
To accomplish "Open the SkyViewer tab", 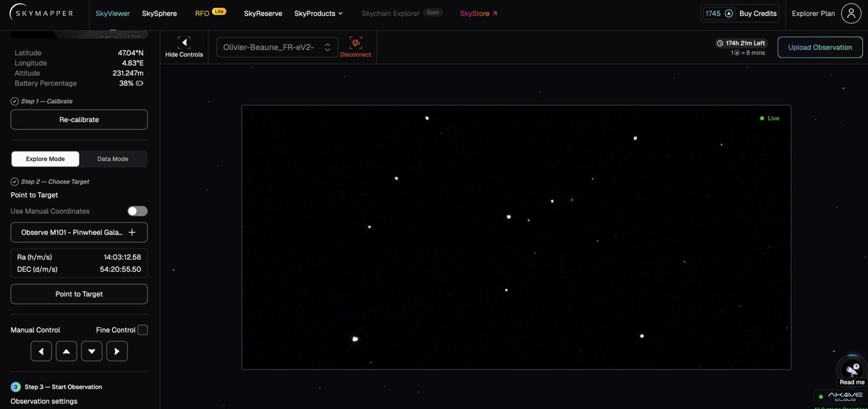I will click(113, 13).
